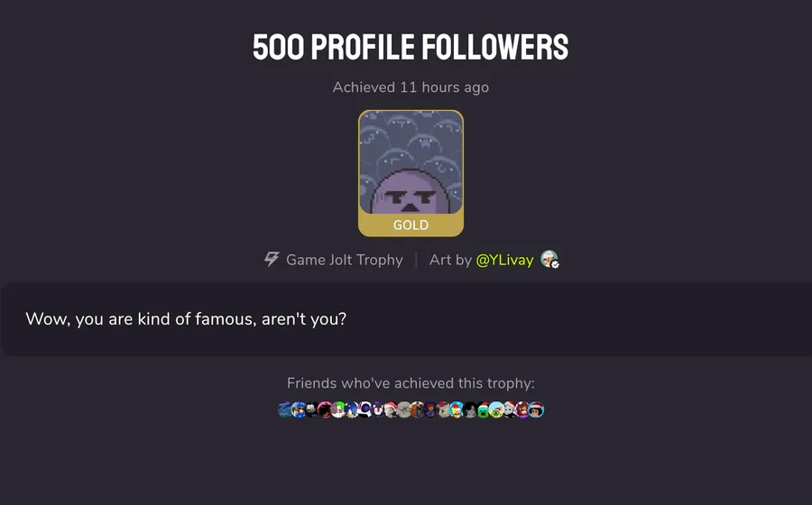Open the blue-capped character friend avatar
Viewport: 812px width, 505px height.
click(x=299, y=409)
